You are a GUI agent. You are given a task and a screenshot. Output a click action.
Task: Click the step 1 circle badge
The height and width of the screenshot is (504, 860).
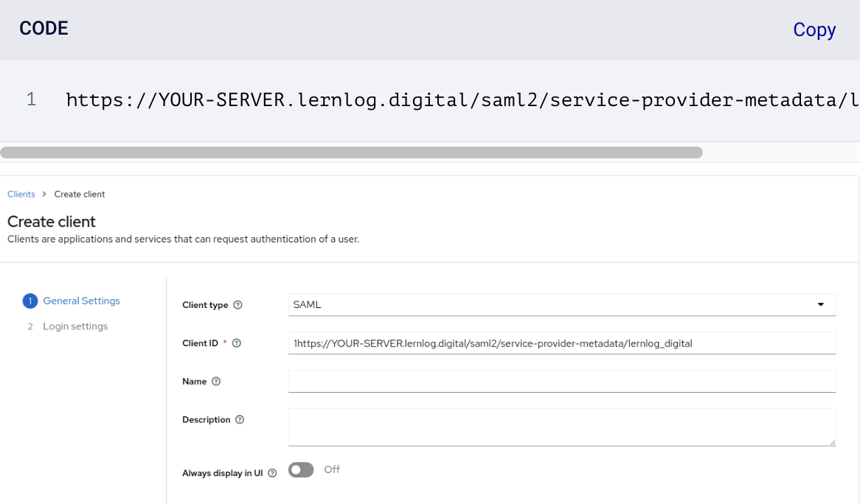pos(30,301)
